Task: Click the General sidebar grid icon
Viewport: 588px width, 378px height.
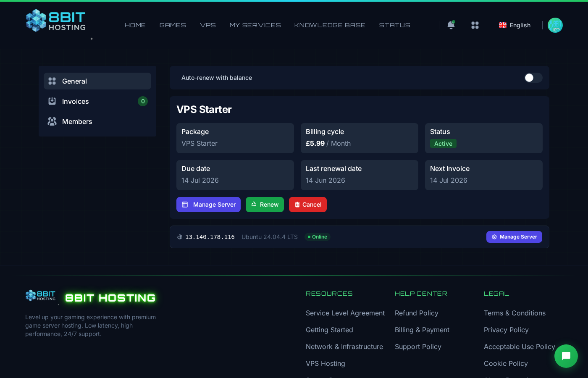Action: click(x=52, y=81)
